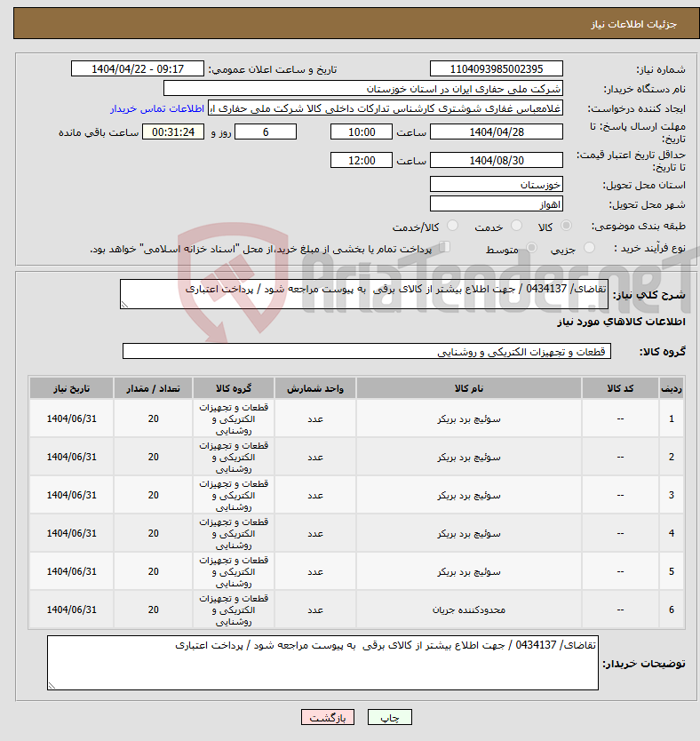Click the شماره نیاز field 1104093985002395
700x741 pixels.
497,69
